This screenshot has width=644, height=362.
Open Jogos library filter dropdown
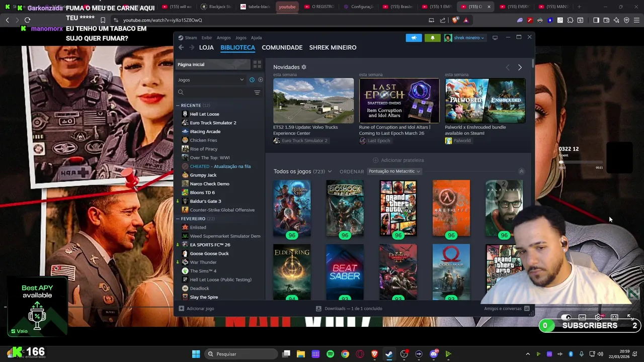coord(211,80)
